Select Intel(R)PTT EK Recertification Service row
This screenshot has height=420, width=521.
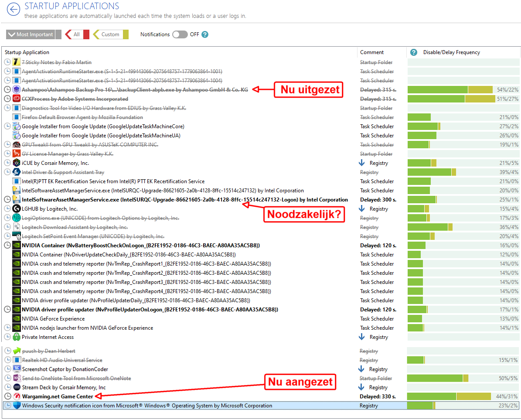[261, 181]
